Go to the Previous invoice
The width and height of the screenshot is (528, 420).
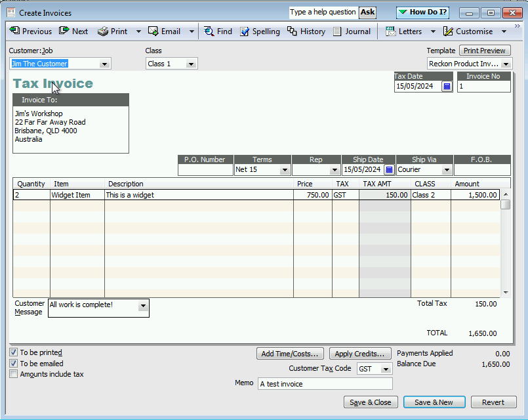pos(30,31)
